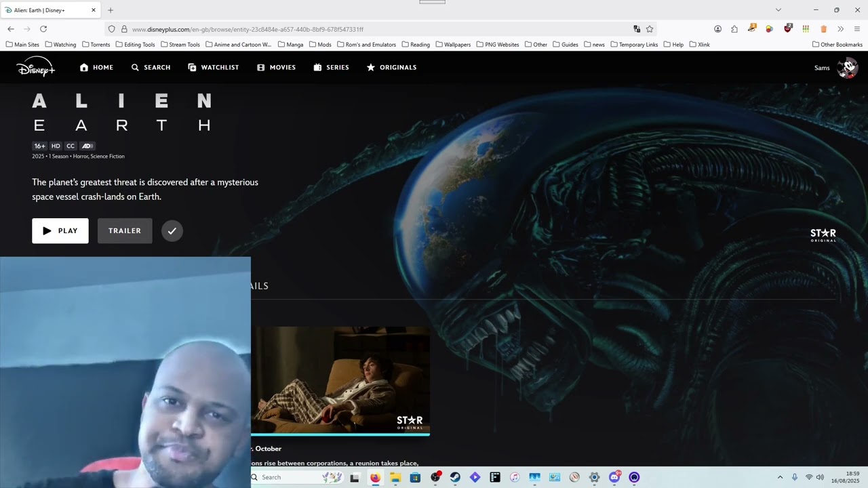868x488 pixels.
Task: Open the Other Bookmarks folder
Action: 837,45
